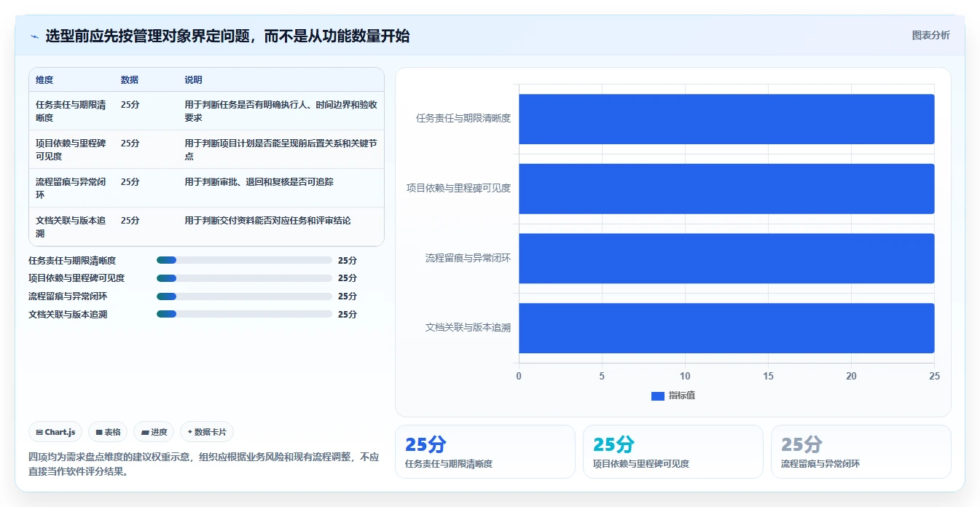The width and height of the screenshot is (980, 507).
Task: Click the 文档关联与版本追溯 chart bar
Action: click(x=726, y=329)
